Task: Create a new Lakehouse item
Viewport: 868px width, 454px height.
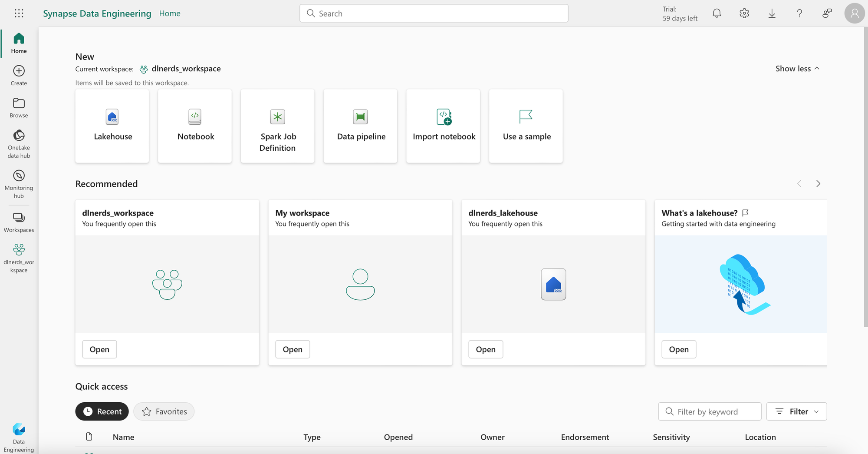Action: (112, 126)
